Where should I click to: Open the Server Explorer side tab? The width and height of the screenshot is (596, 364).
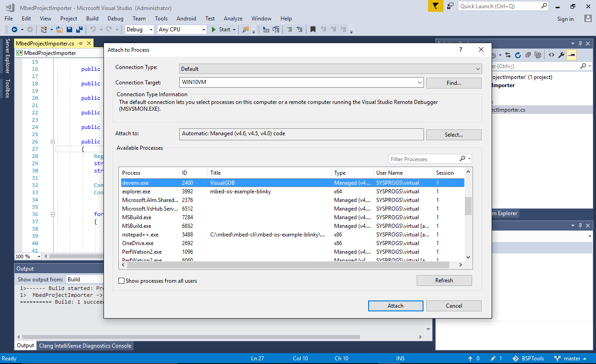7,56
